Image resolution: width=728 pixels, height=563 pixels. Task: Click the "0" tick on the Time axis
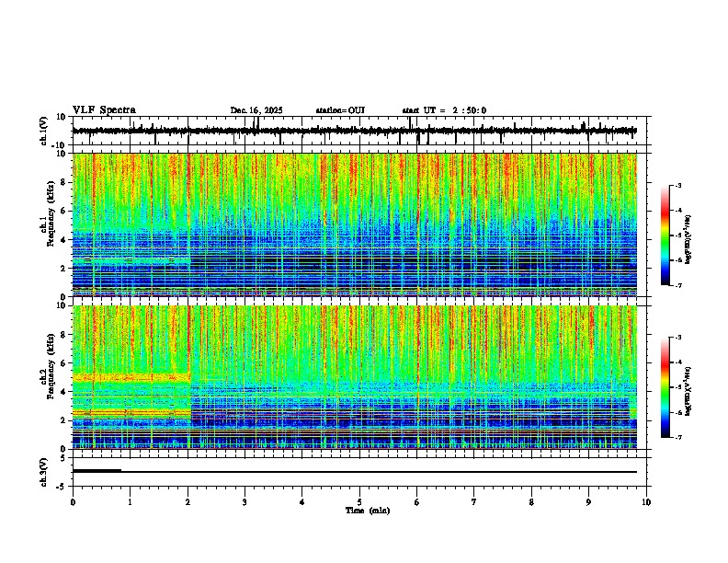[73, 502]
